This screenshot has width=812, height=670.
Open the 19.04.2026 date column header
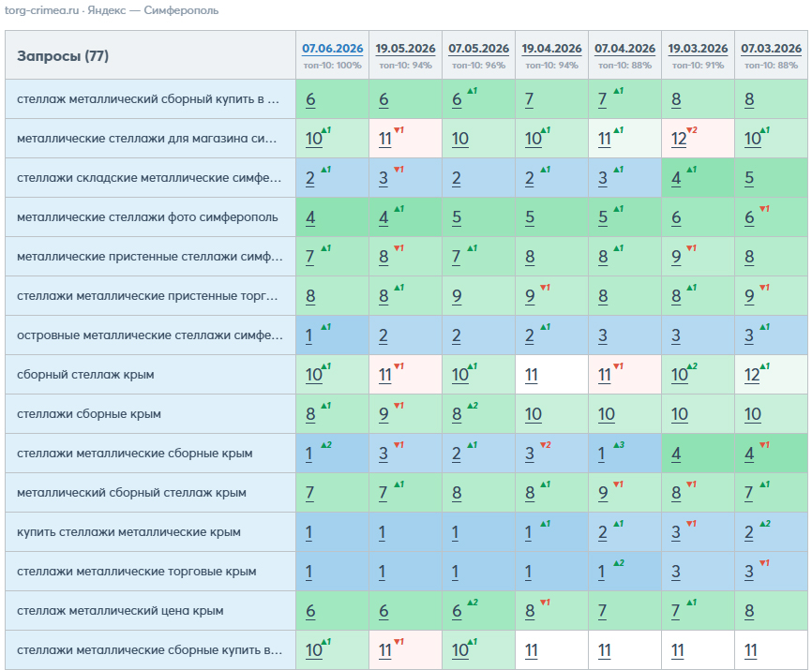551,49
